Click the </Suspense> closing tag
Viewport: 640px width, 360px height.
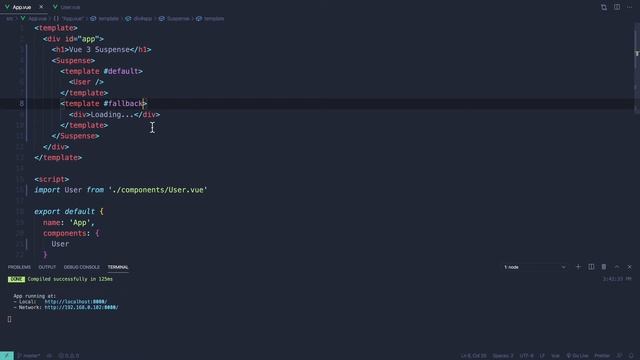pos(76,136)
